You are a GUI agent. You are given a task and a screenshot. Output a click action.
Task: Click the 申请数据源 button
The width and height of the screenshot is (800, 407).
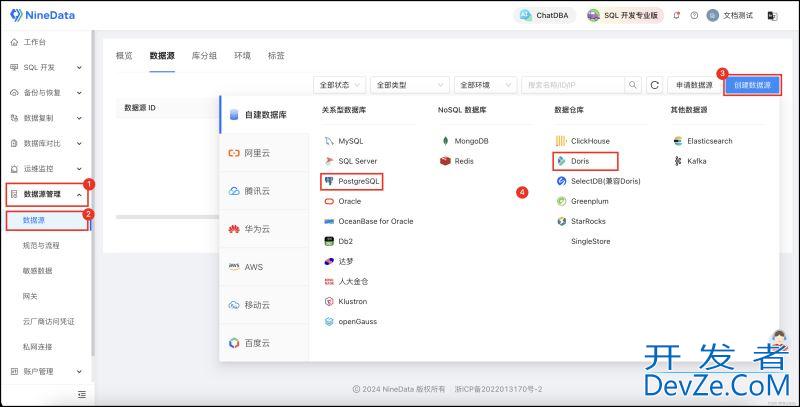tap(694, 85)
